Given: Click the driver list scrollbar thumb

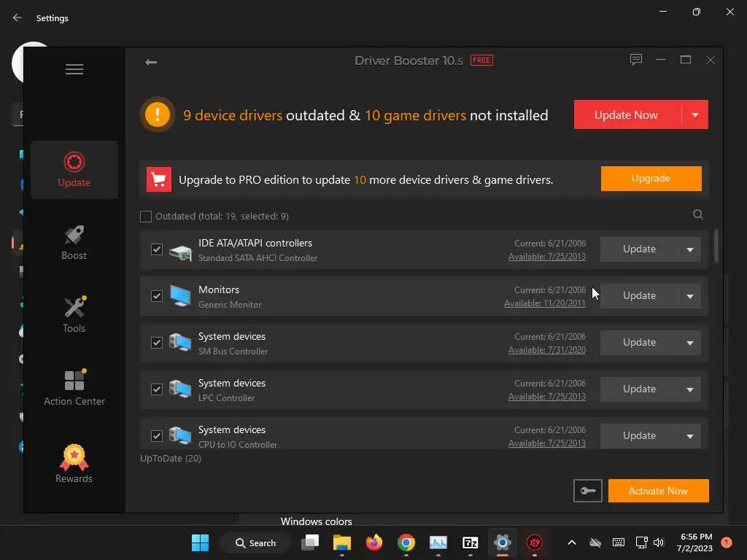Looking at the screenshot, I should 716,246.
